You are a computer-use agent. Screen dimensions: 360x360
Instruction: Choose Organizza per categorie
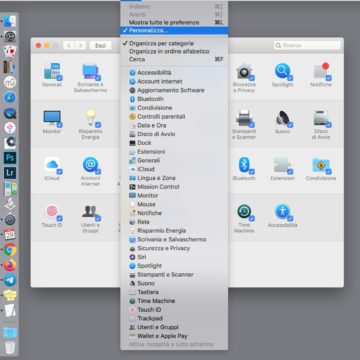[x=174, y=43]
